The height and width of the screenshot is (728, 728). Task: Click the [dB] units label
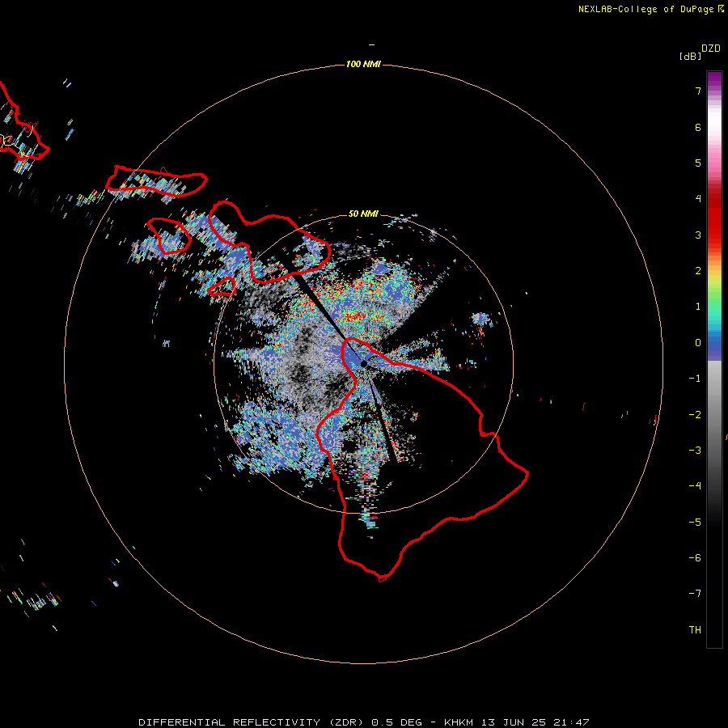pyautogui.click(x=690, y=56)
